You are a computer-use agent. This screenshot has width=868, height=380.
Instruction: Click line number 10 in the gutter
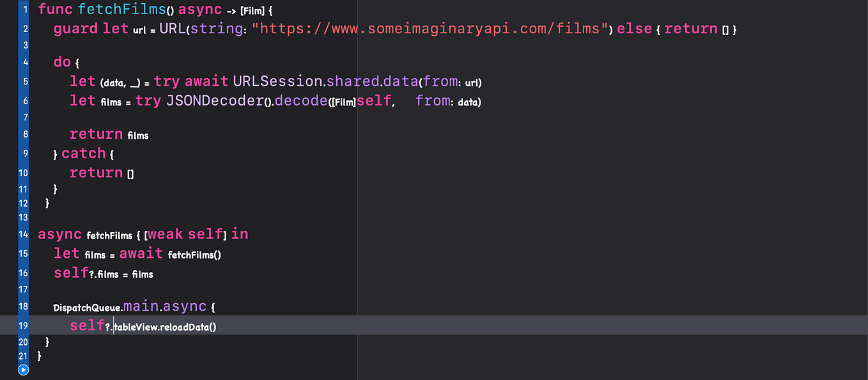click(x=22, y=173)
